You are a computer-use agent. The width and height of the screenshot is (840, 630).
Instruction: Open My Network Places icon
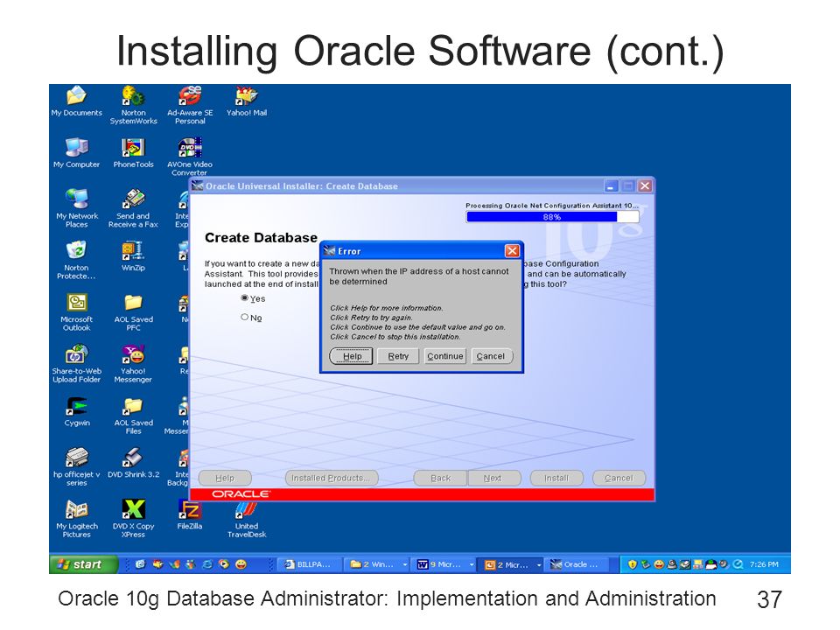click(x=77, y=209)
